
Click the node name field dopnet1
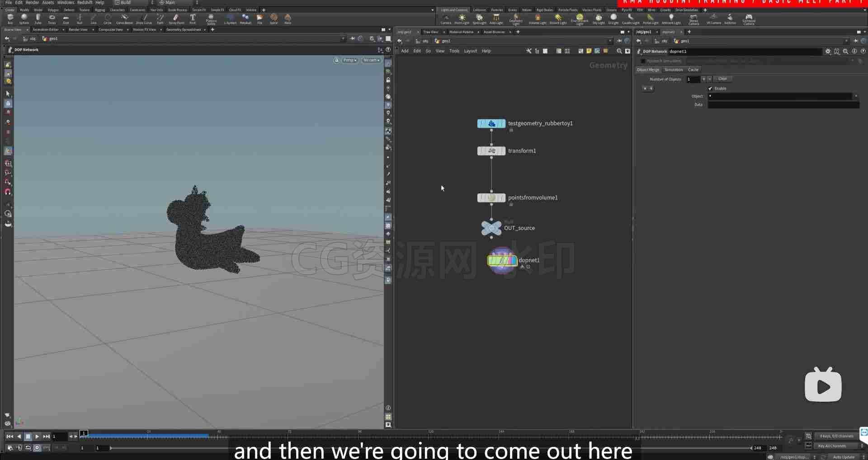point(745,52)
